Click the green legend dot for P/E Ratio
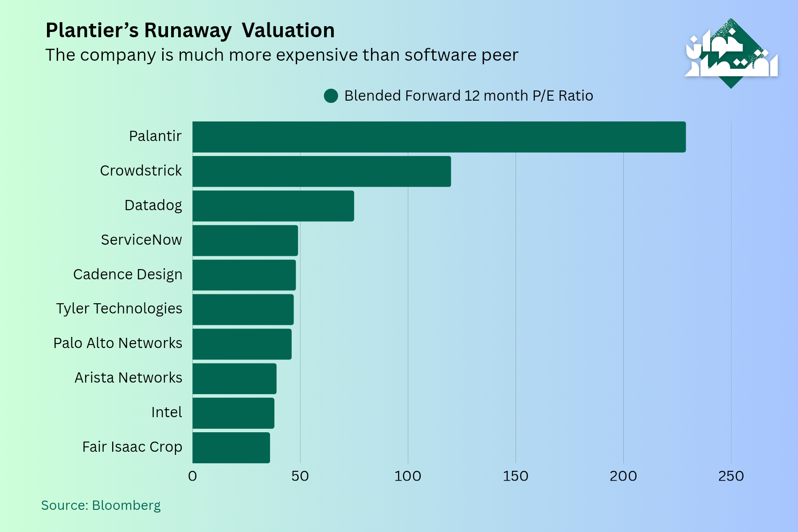The image size is (798, 532). click(x=331, y=96)
